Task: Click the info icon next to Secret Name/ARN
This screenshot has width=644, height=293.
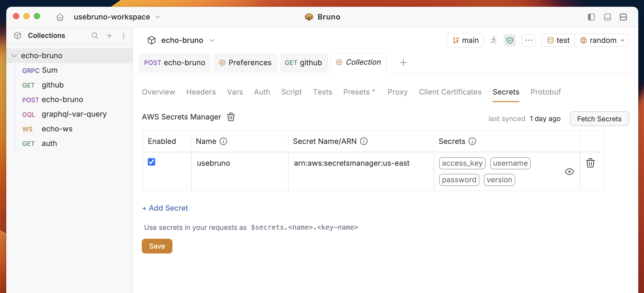Action: pos(364,141)
